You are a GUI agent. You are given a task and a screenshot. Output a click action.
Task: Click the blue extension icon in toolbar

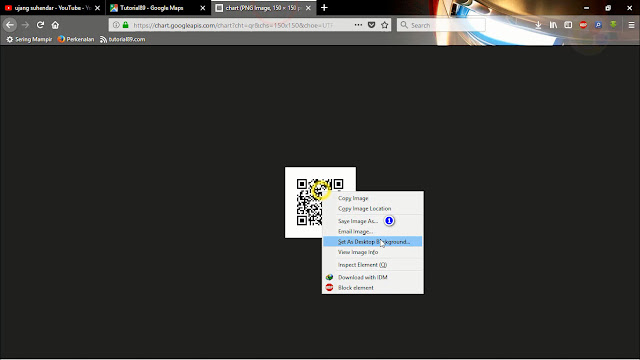coord(598,25)
